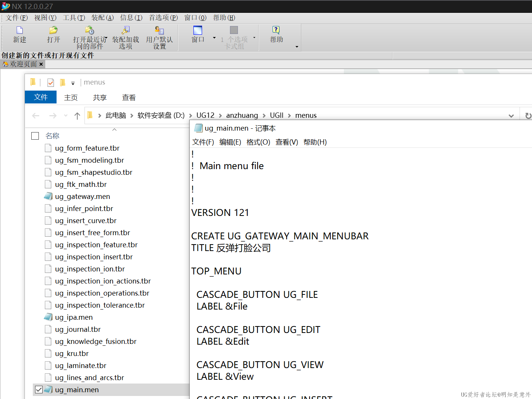Image resolution: width=532 pixels, height=399 pixels.
Task: Switch to Explorer 共享 ribbon tab
Action: tap(100, 97)
